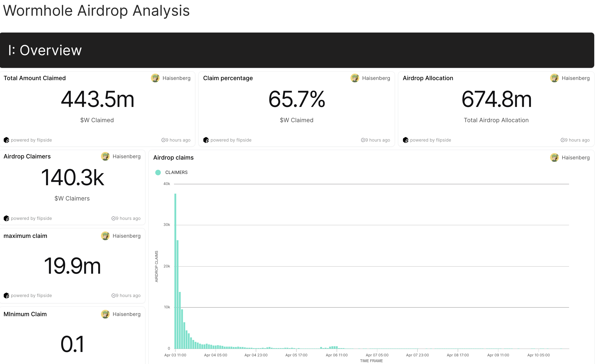This screenshot has width=597, height=364.
Task: Click Haisenberg avatar on Total Amount Claimed card
Action: click(155, 78)
